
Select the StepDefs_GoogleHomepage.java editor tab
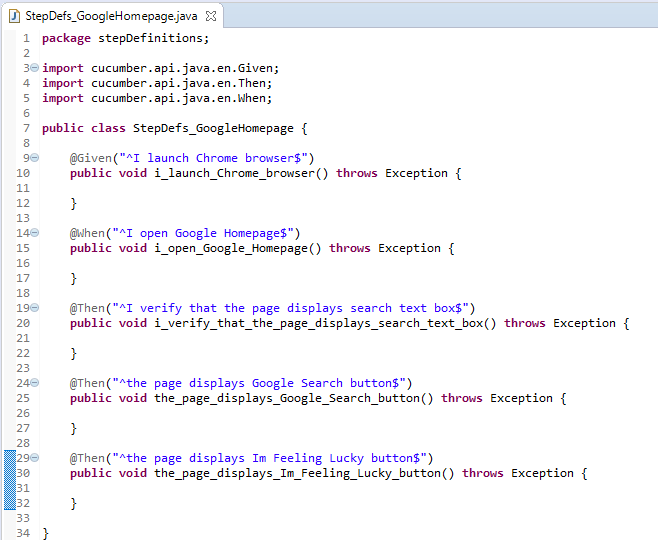tap(111, 16)
